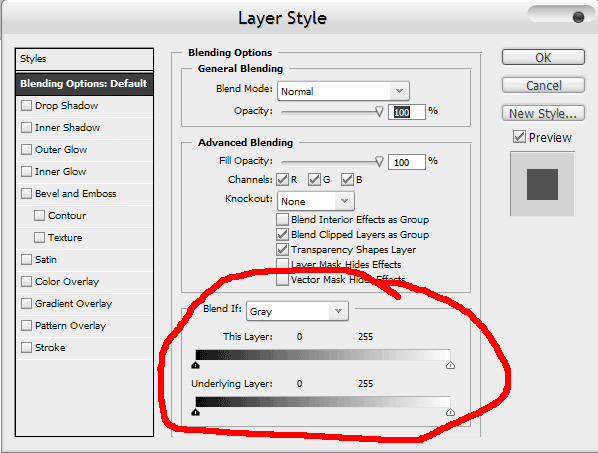Image resolution: width=598 pixels, height=453 pixels.
Task: Enable the Inner Glow checkbox
Action: tap(26, 172)
